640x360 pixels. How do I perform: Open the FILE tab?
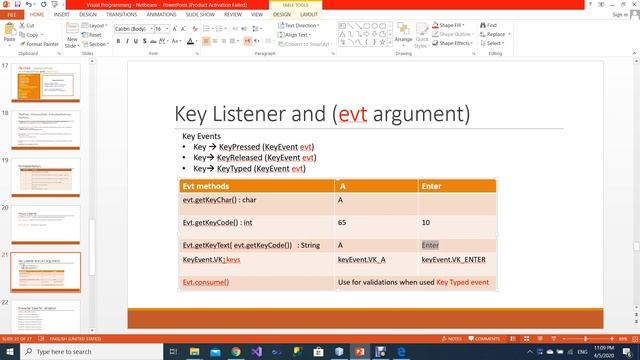12,15
